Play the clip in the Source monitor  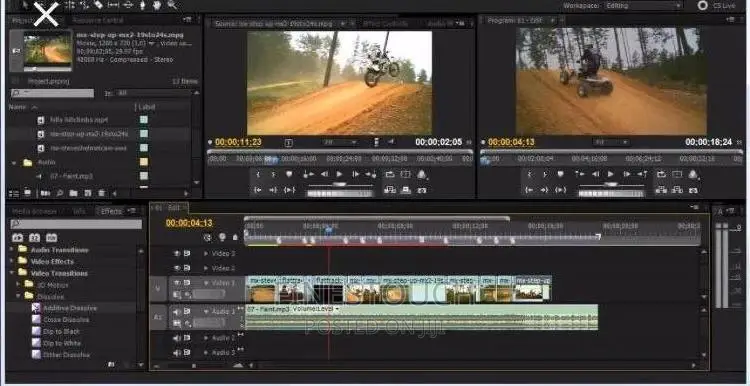click(339, 175)
